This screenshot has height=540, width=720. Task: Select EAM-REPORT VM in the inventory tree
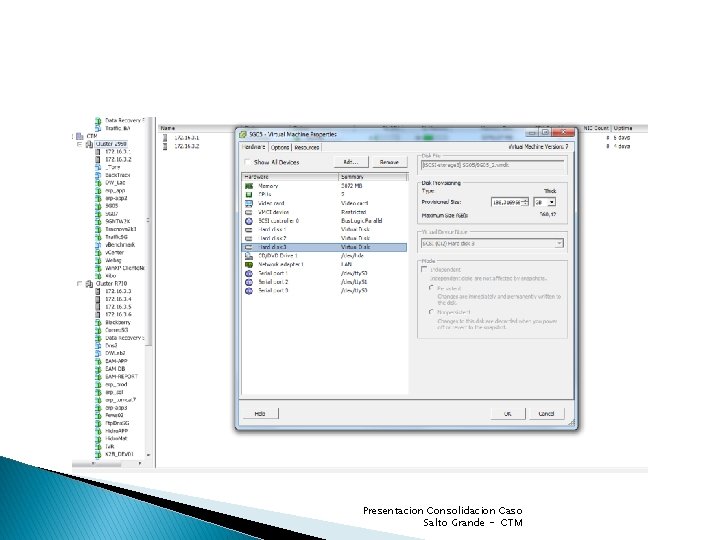(122, 377)
